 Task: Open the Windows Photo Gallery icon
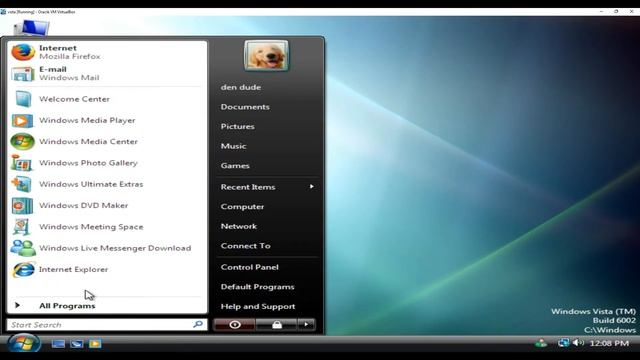tap(22, 163)
